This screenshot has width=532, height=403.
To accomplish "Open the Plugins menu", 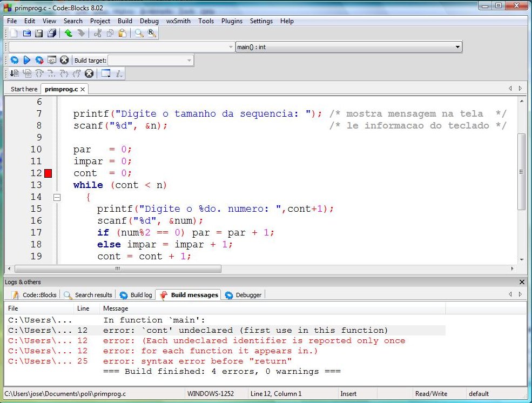I will click(x=232, y=21).
